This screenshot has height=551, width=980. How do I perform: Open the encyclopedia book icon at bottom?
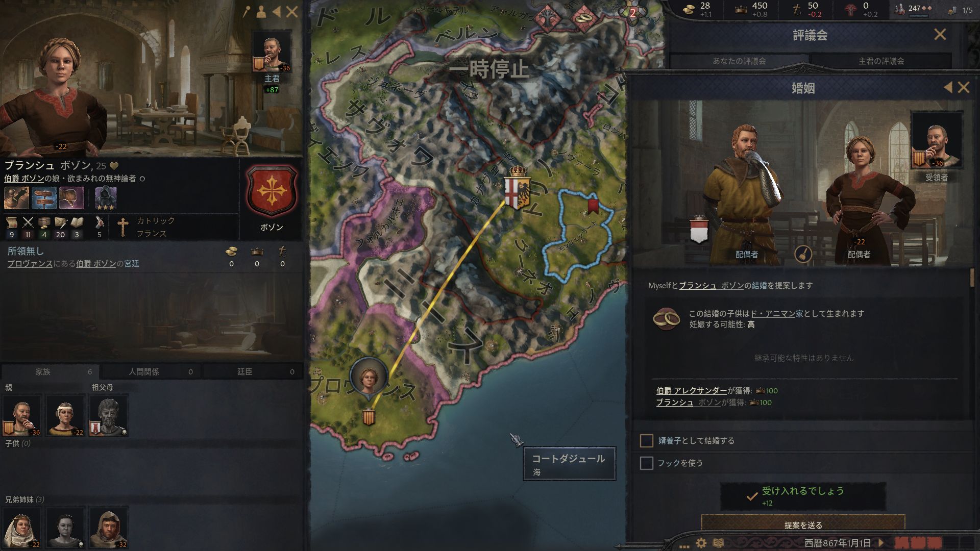coord(718,543)
